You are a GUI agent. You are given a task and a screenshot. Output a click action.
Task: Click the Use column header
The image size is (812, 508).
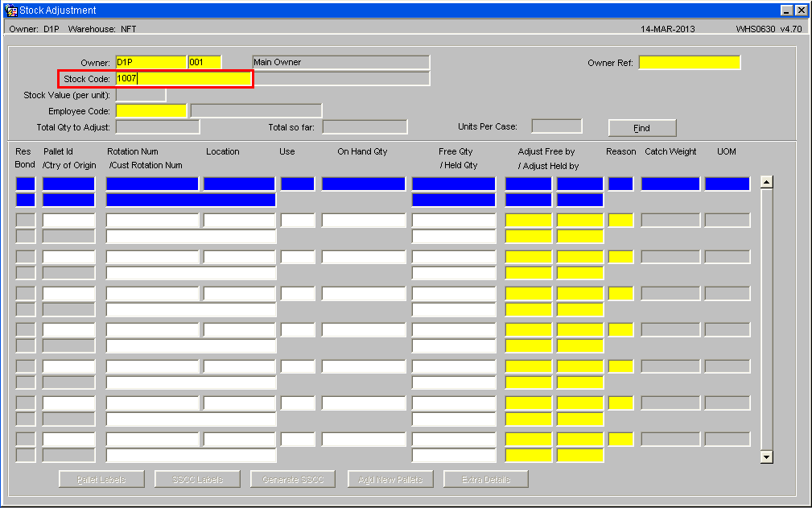point(286,151)
